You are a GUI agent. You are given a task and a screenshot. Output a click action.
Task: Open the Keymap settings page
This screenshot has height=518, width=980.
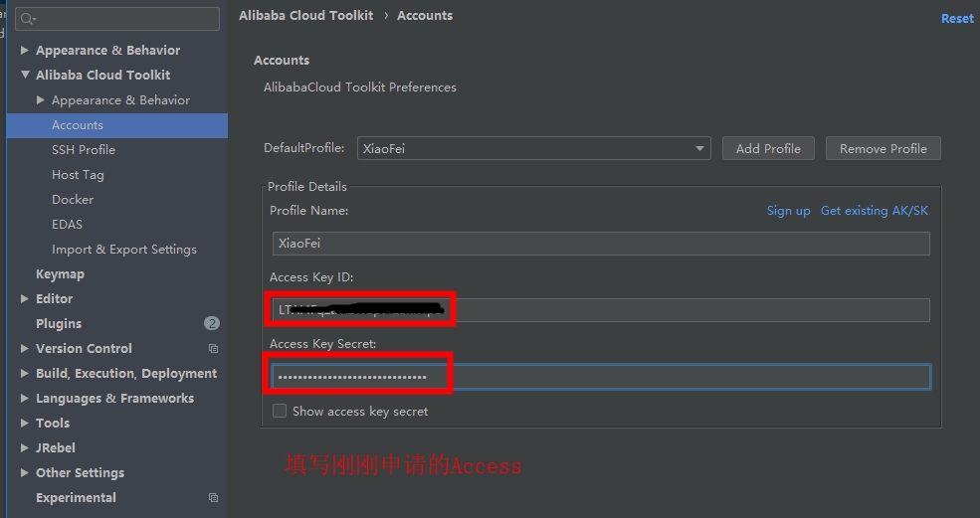pyautogui.click(x=60, y=274)
